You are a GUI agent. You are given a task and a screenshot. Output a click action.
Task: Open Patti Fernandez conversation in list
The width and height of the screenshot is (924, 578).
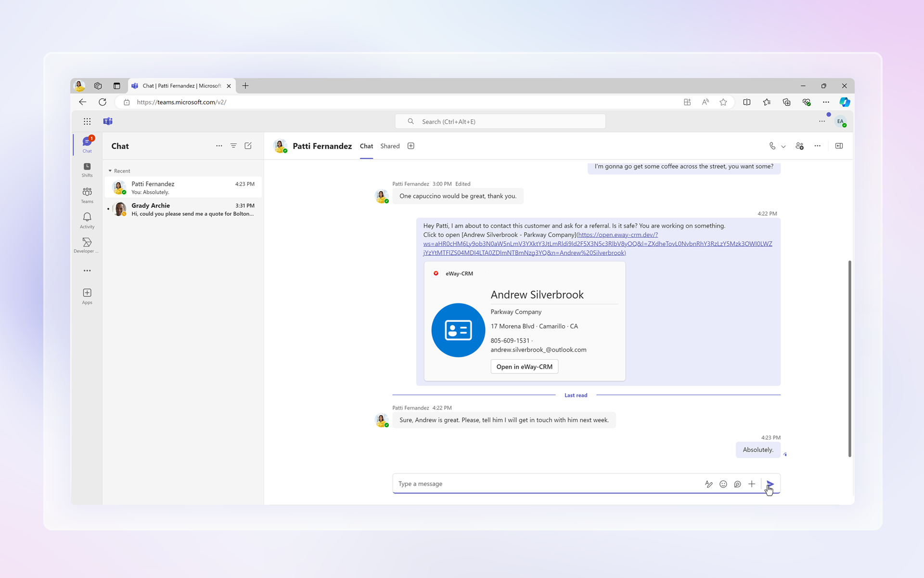183,187
